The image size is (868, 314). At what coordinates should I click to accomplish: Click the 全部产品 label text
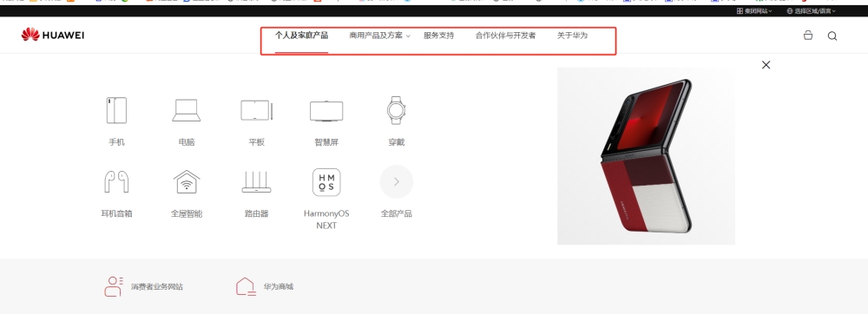[x=397, y=213]
